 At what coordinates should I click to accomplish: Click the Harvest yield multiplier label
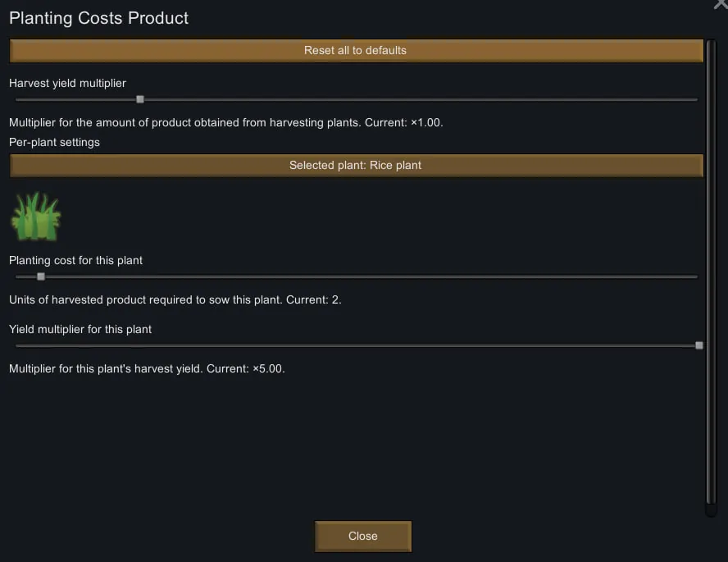[x=67, y=83]
